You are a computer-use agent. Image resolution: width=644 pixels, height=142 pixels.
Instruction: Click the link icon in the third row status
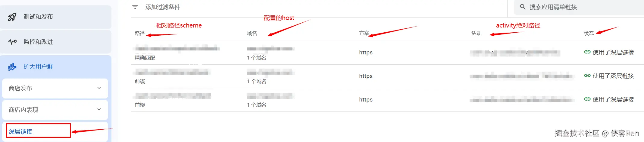[587, 99]
